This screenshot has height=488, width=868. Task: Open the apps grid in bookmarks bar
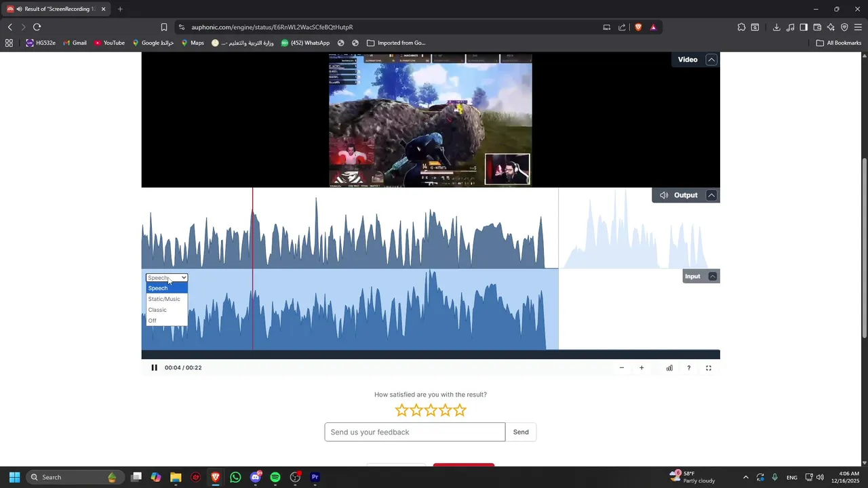[9, 43]
